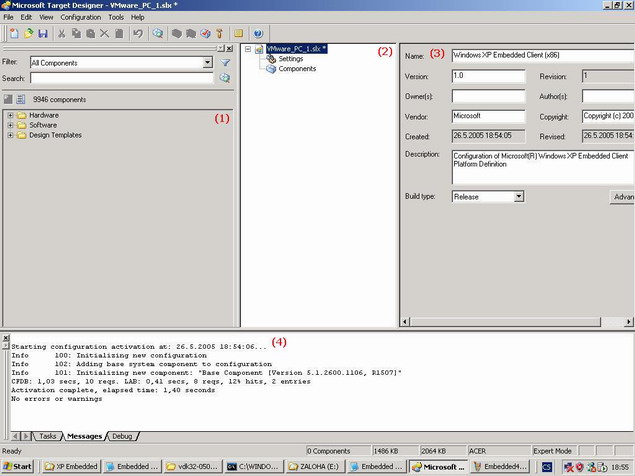The image size is (635, 476).
Task: Switch to the C:\WINDO... command prompt taskbar item
Action: click(x=253, y=467)
